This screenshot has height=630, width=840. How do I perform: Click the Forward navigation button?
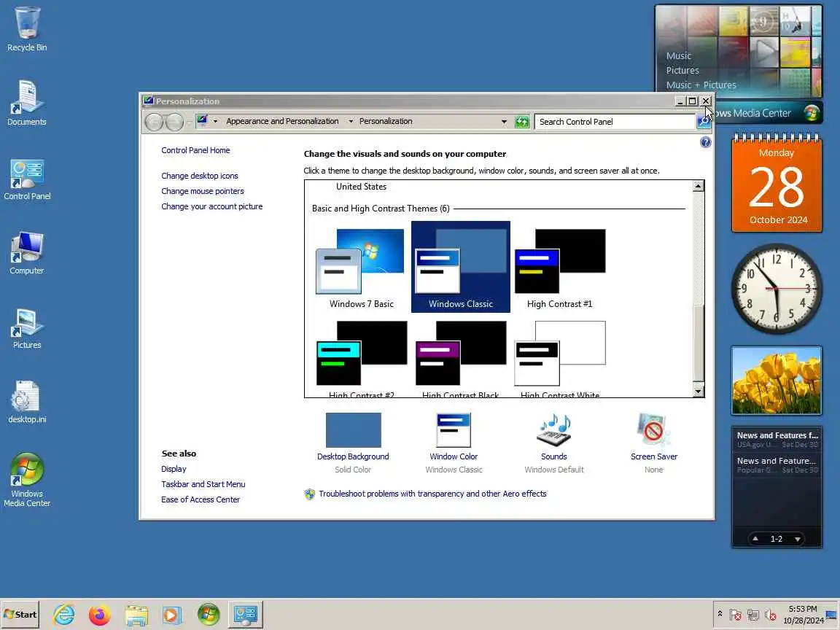(174, 122)
